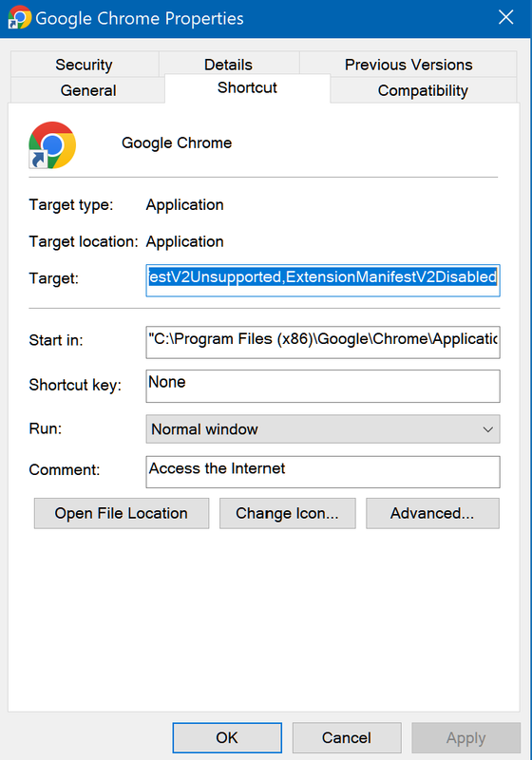Switch to the Security tab
The width and height of the screenshot is (532, 760).
point(85,65)
